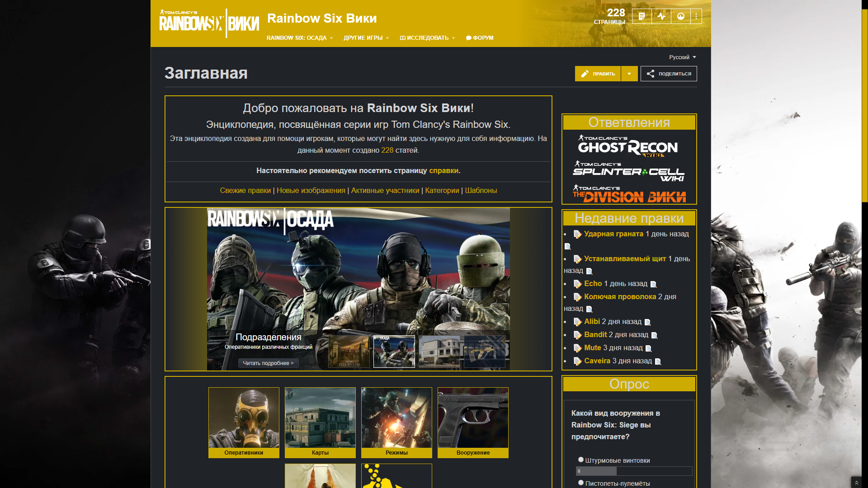Viewport: 868px width, 488px height.
Task: Expand RAINBOW SIX: ОСАДА menu
Action: pyautogui.click(x=300, y=38)
